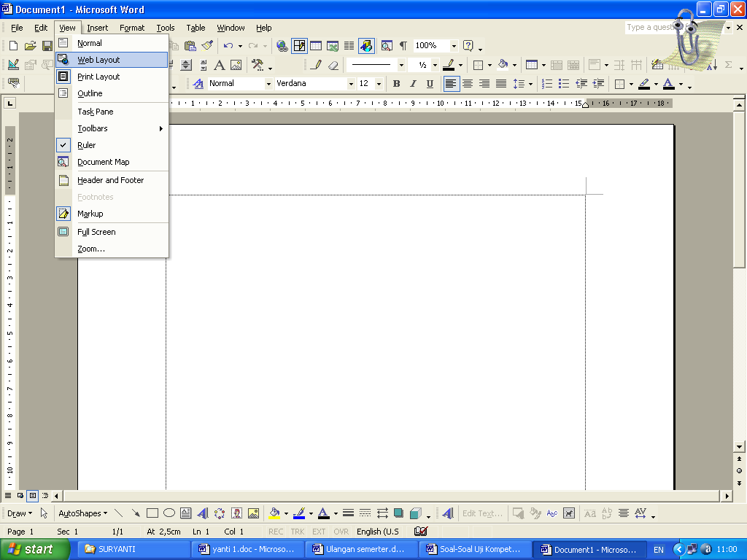
Task: Click the Columns icon
Action: (349, 46)
